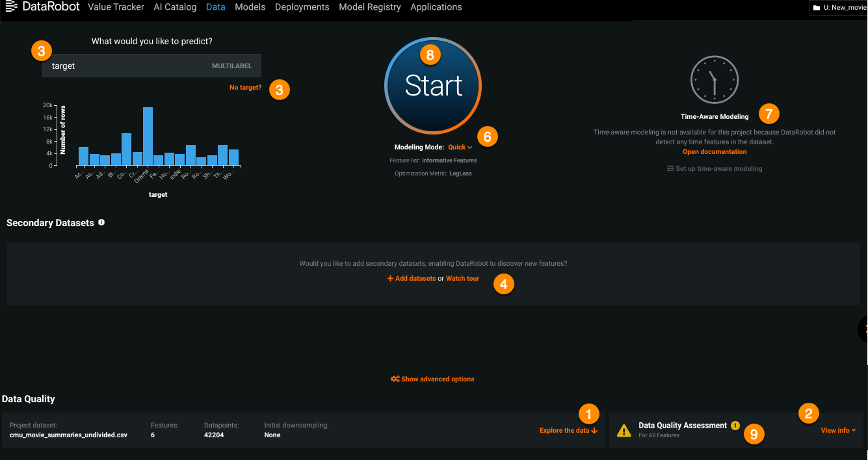Click the Time-Aware Modeling clock icon
Screen dimensions: 868x460
[714, 79]
